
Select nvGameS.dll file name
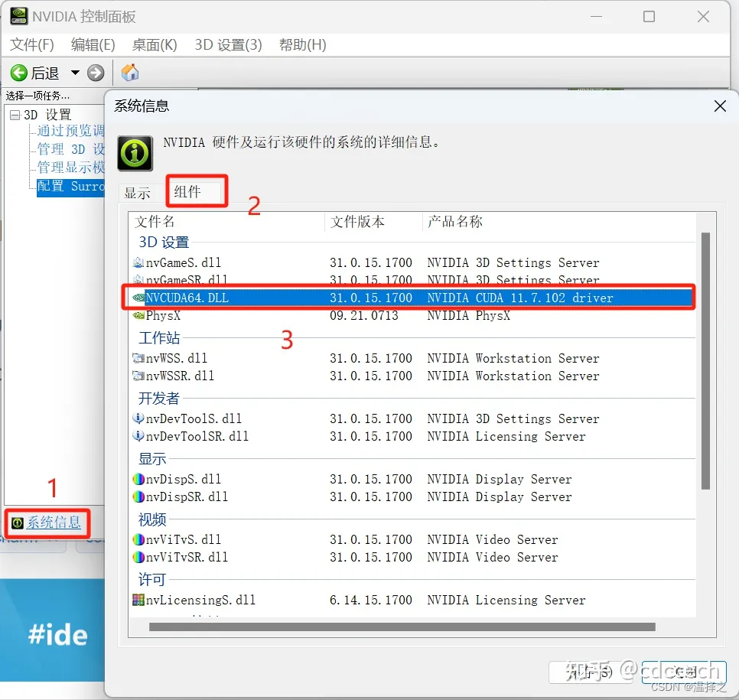tap(184, 262)
